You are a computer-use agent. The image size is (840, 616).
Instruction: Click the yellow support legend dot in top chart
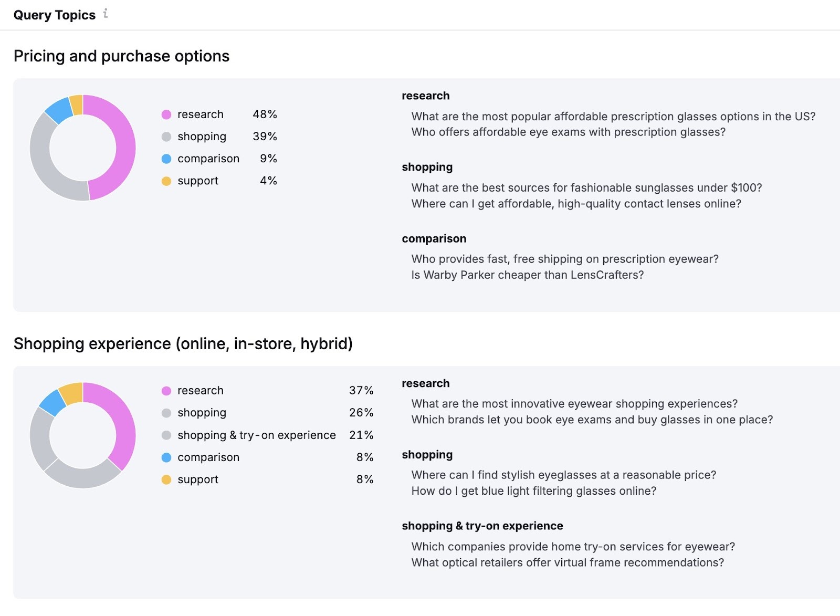tap(166, 180)
